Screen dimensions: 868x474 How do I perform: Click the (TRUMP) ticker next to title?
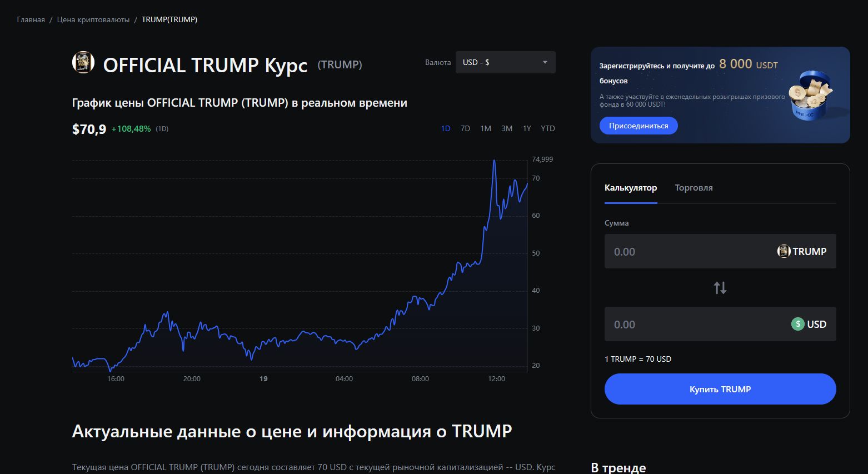point(340,64)
